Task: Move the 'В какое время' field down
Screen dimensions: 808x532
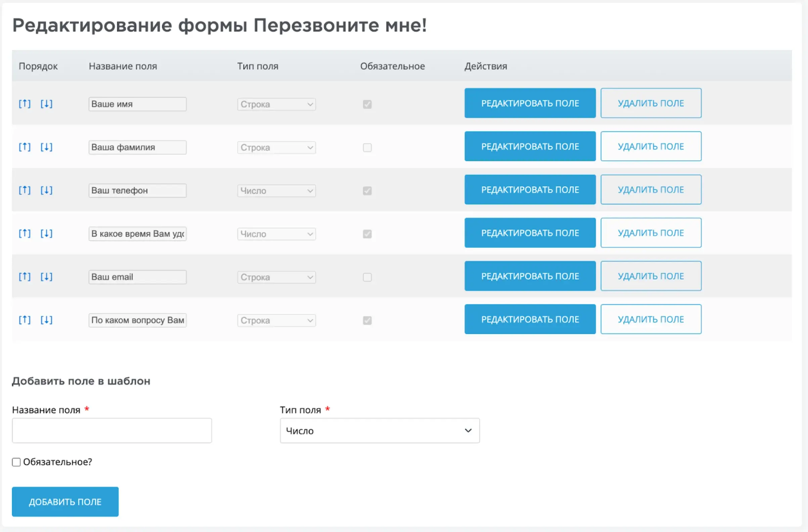Action: point(46,233)
